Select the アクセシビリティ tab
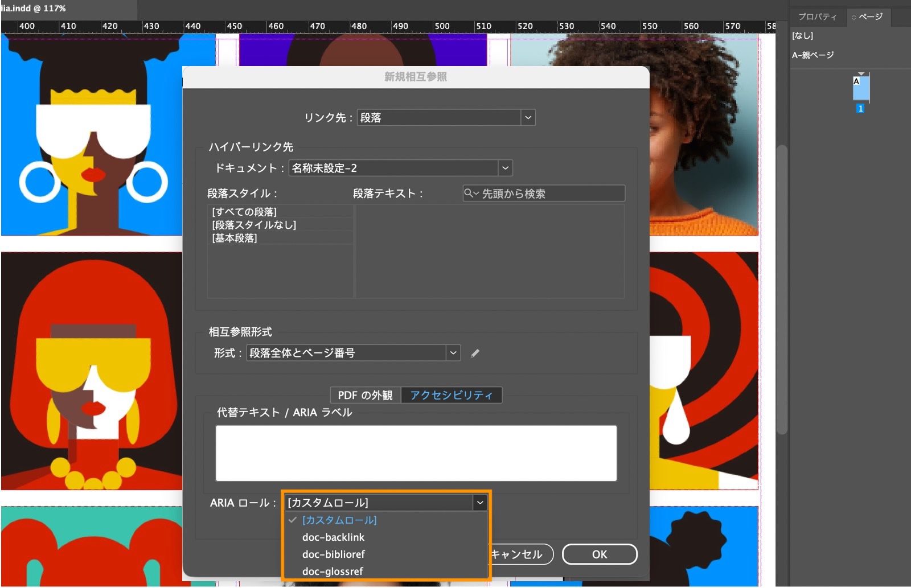 [x=452, y=394]
